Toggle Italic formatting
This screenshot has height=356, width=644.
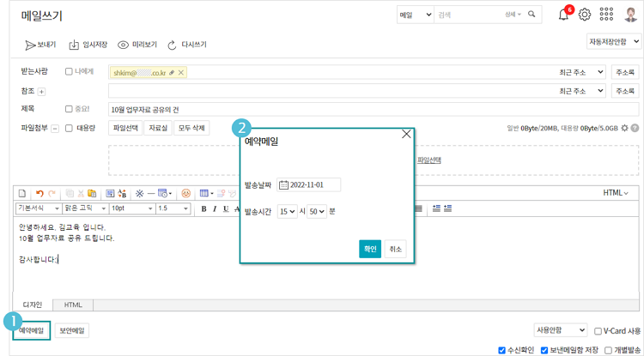(x=215, y=208)
